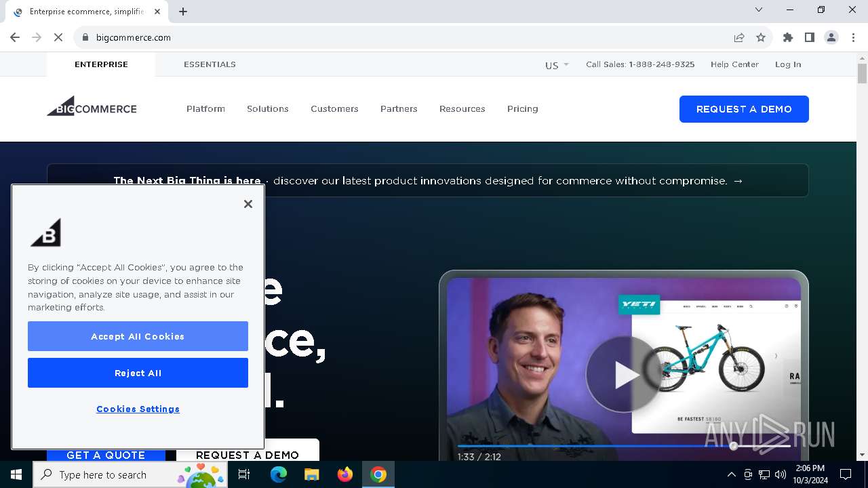
Task: Open the Help Center link
Action: pyautogui.click(x=734, y=64)
